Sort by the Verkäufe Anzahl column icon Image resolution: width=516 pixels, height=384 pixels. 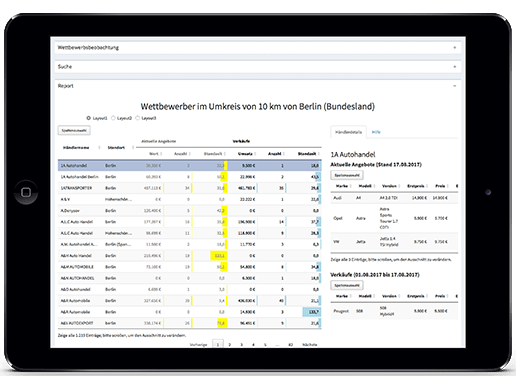tap(284, 154)
